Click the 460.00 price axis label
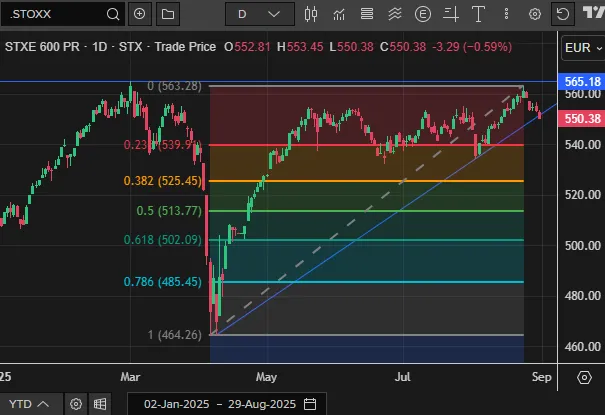605x415 pixels. pos(583,346)
